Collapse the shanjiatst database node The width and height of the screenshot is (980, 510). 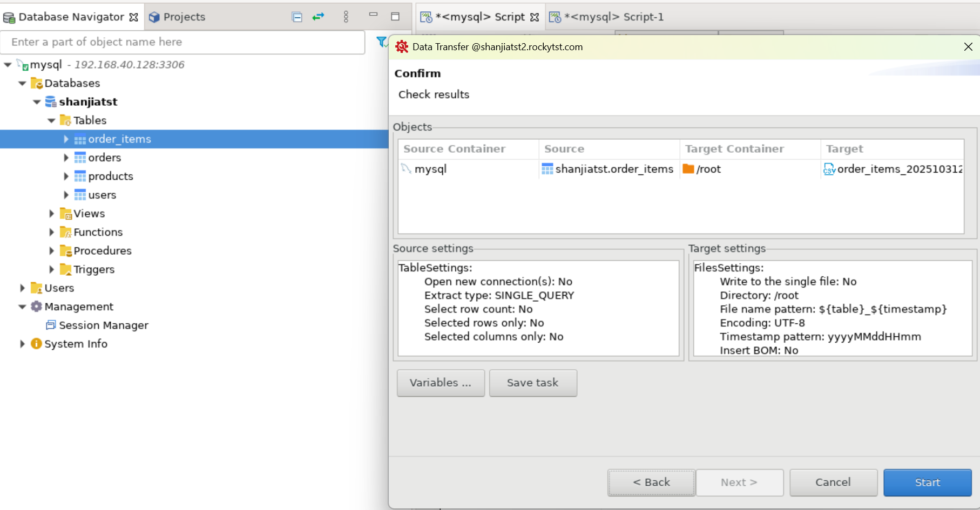37,102
